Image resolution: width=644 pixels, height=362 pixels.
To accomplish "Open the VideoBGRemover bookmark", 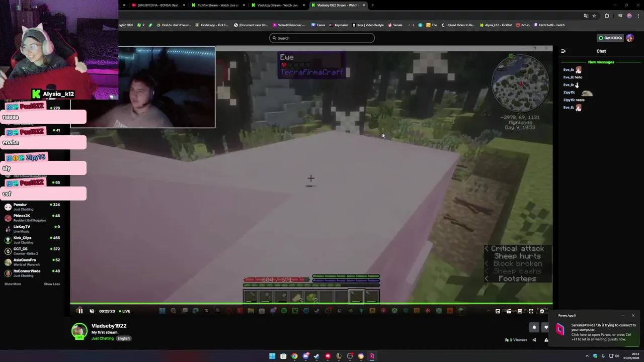I will coord(289,25).
